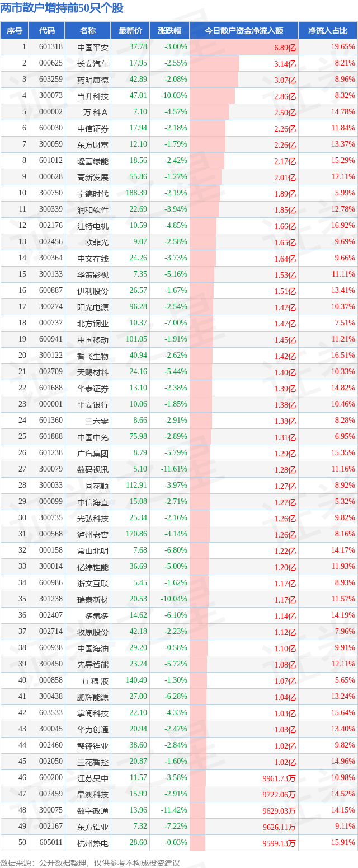The image size is (358, 868).
Task: Click stock name 先导智能
Action: coord(93,665)
